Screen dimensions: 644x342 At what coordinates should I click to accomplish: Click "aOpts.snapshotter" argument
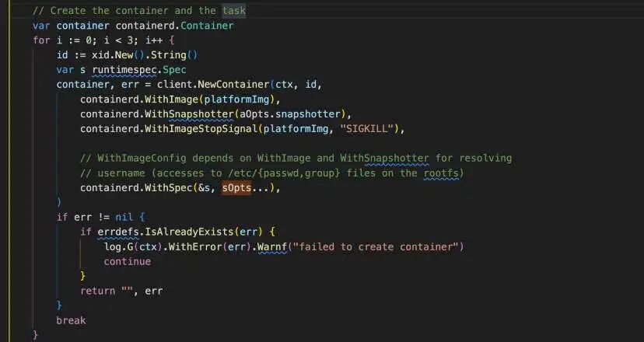click(x=290, y=114)
